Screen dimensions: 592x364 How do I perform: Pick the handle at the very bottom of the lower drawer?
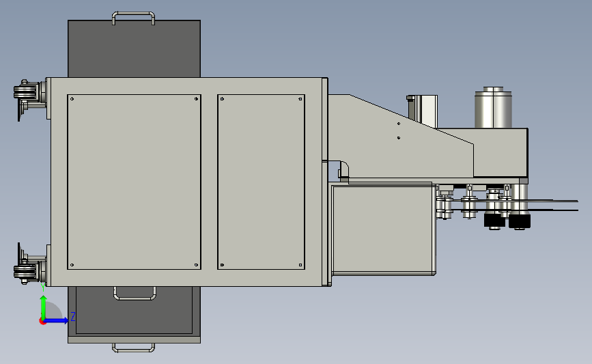(133, 348)
